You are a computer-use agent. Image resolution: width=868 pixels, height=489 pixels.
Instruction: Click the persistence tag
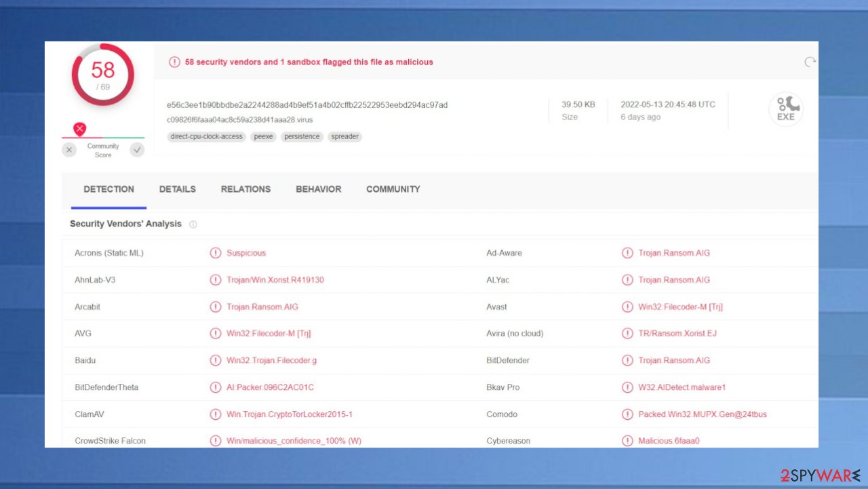[302, 136]
